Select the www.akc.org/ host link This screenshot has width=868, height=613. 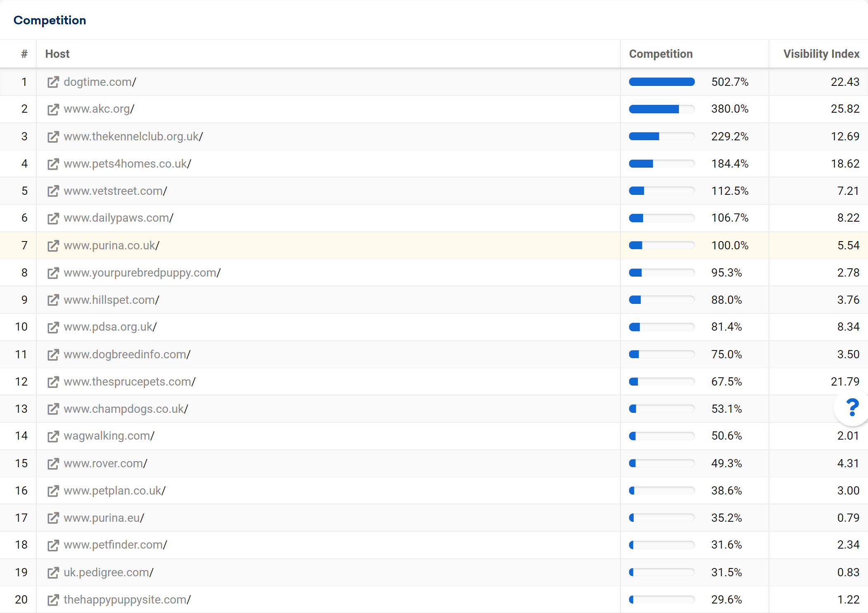[99, 109]
